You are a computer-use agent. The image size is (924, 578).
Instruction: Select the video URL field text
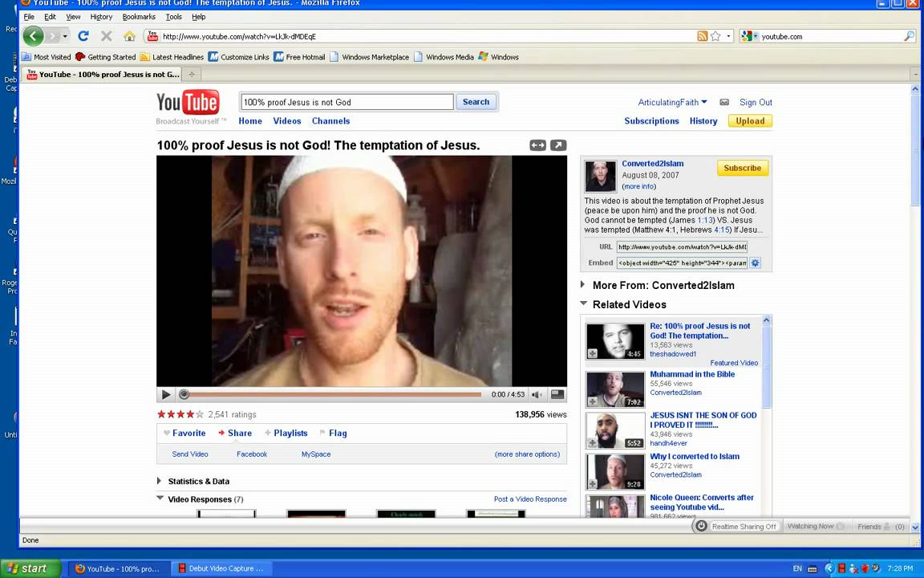tap(682, 246)
